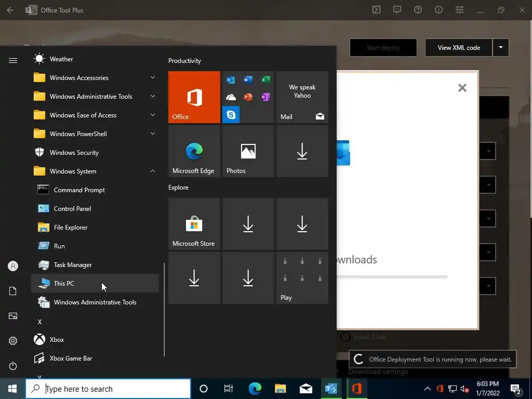Open Settings gear in Start menu sidebar
532x399 pixels.
click(x=13, y=341)
